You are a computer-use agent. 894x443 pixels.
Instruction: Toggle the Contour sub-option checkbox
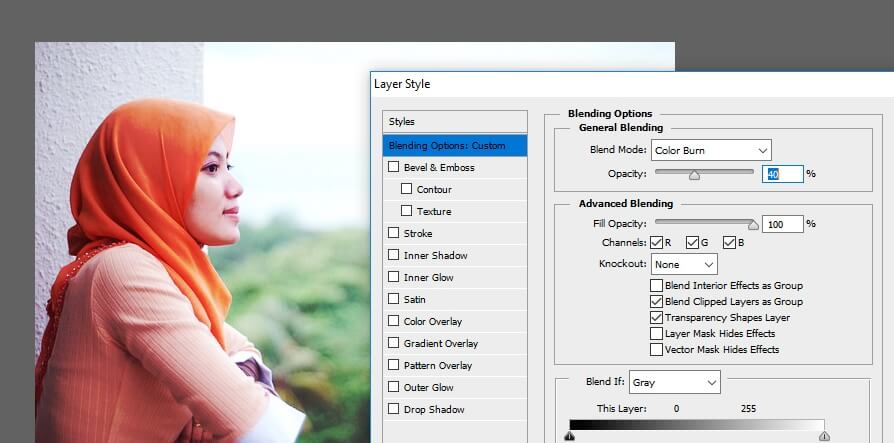point(407,190)
